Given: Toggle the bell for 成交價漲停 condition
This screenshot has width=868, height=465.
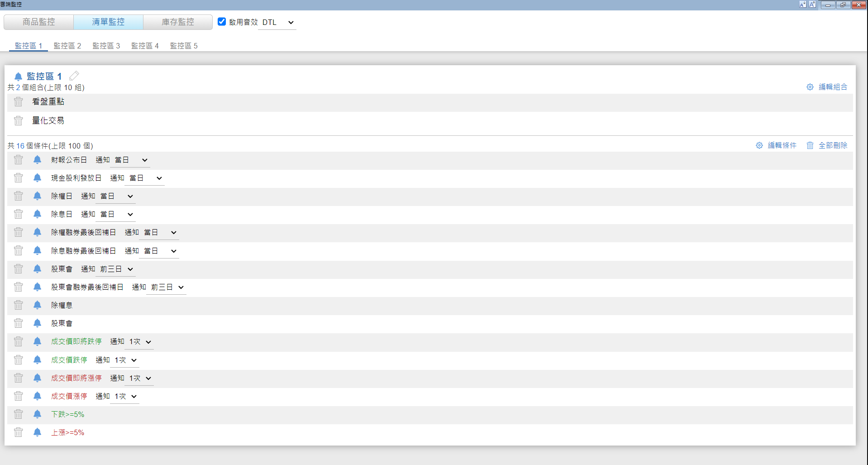Looking at the screenshot, I should pos(37,396).
